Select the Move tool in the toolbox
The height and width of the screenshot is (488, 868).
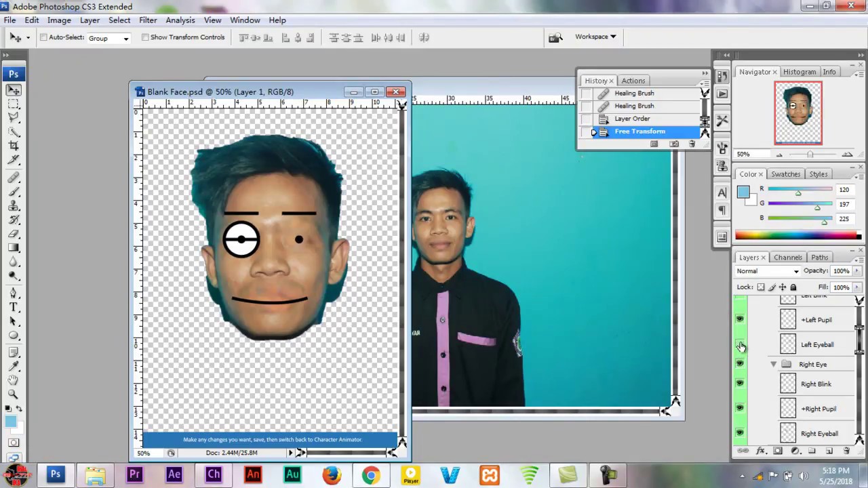pos(14,90)
